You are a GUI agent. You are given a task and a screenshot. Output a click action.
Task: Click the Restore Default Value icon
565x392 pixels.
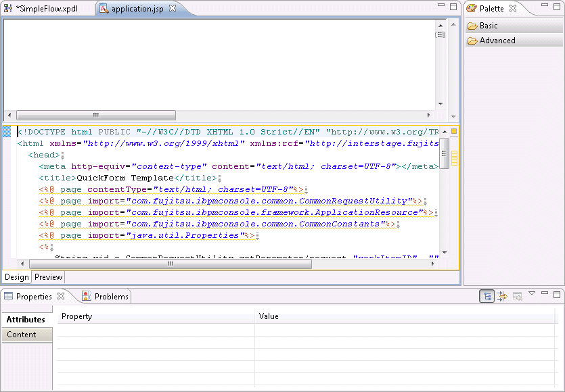coord(518,296)
